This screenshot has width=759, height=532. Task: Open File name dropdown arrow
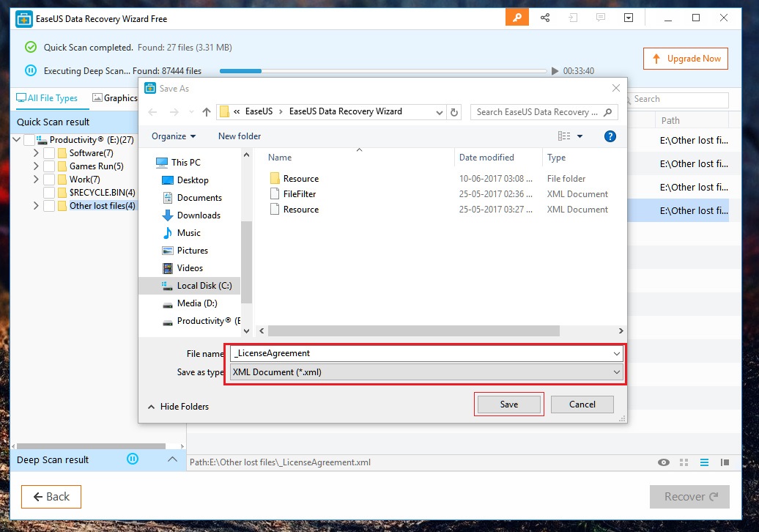pyautogui.click(x=616, y=353)
